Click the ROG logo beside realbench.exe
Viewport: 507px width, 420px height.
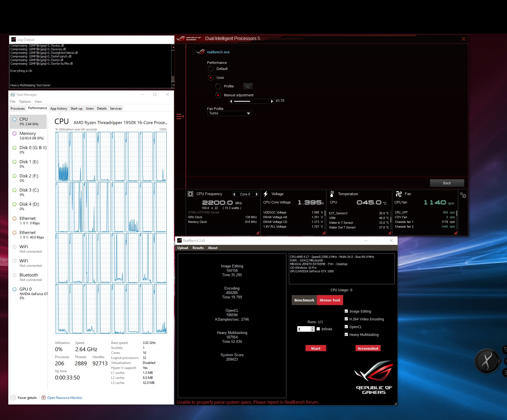(x=201, y=52)
